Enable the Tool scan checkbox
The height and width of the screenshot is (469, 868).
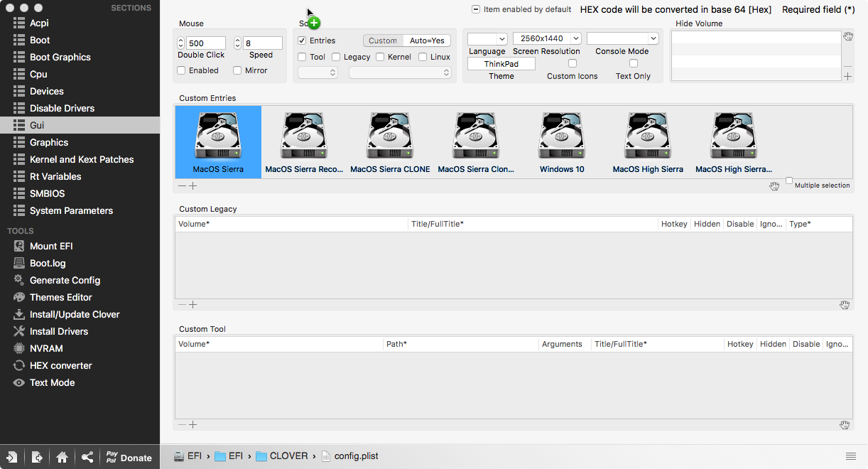tap(302, 57)
